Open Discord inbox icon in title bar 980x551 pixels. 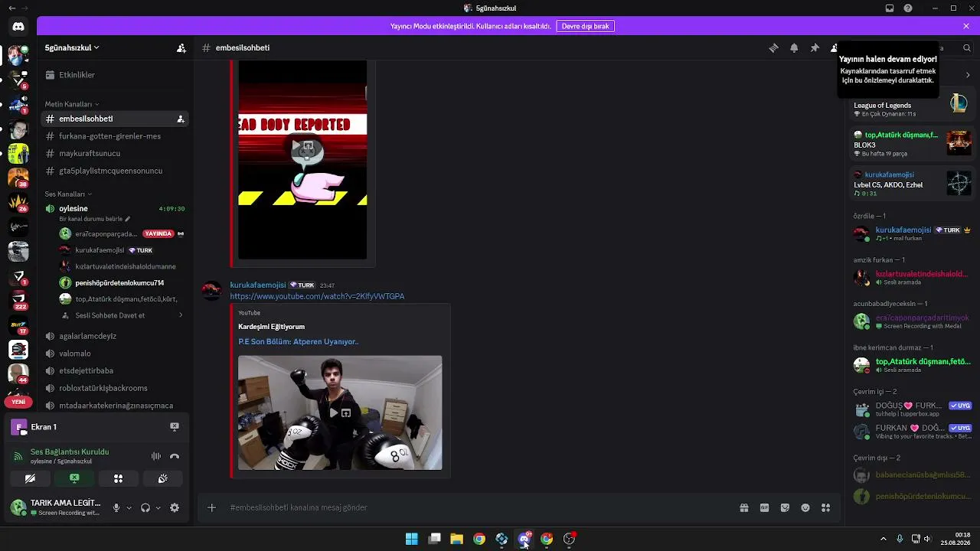[890, 8]
